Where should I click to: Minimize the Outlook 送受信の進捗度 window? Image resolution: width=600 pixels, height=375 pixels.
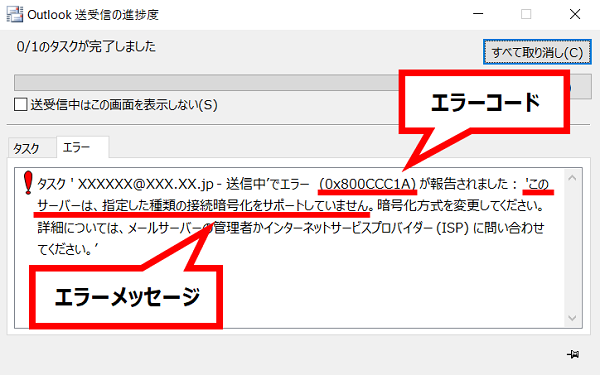(478, 14)
